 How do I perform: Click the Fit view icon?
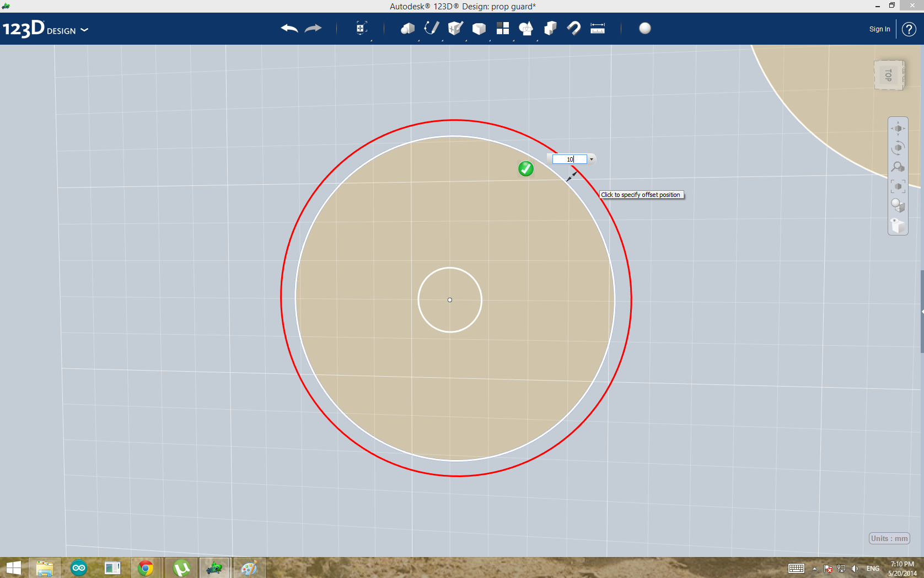(x=898, y=186)
